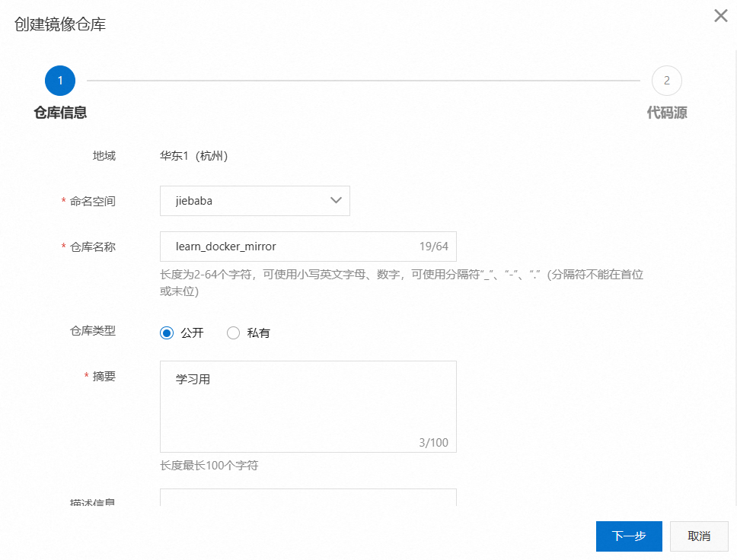This screenshot has height=560, width=737.
Task: Click inside the 摘要 text area
Action: point(308,406)
